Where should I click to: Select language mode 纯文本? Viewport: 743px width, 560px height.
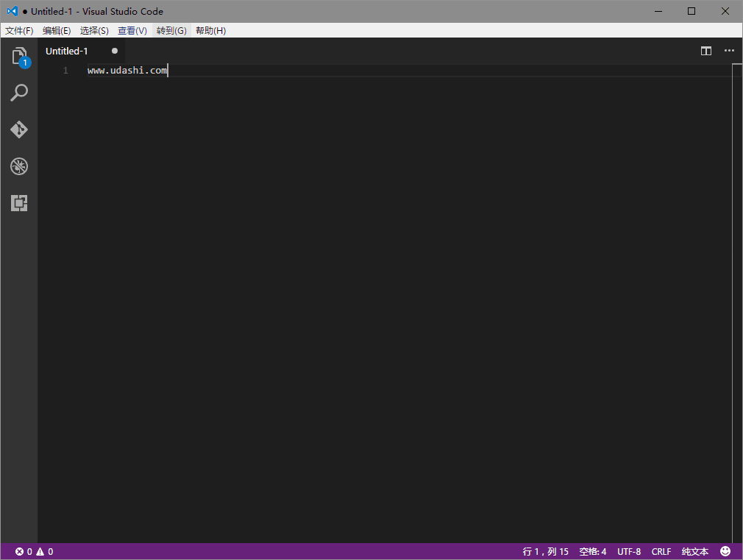695,551
